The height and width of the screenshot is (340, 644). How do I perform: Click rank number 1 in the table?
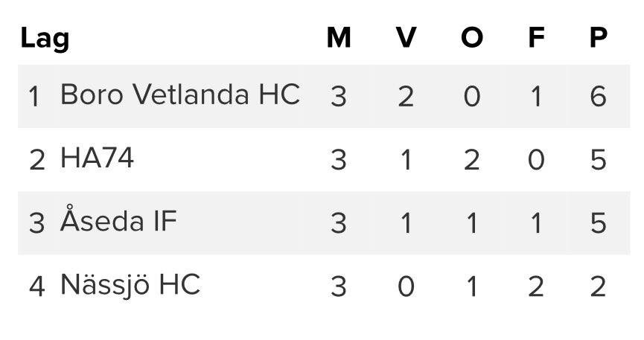34,97
